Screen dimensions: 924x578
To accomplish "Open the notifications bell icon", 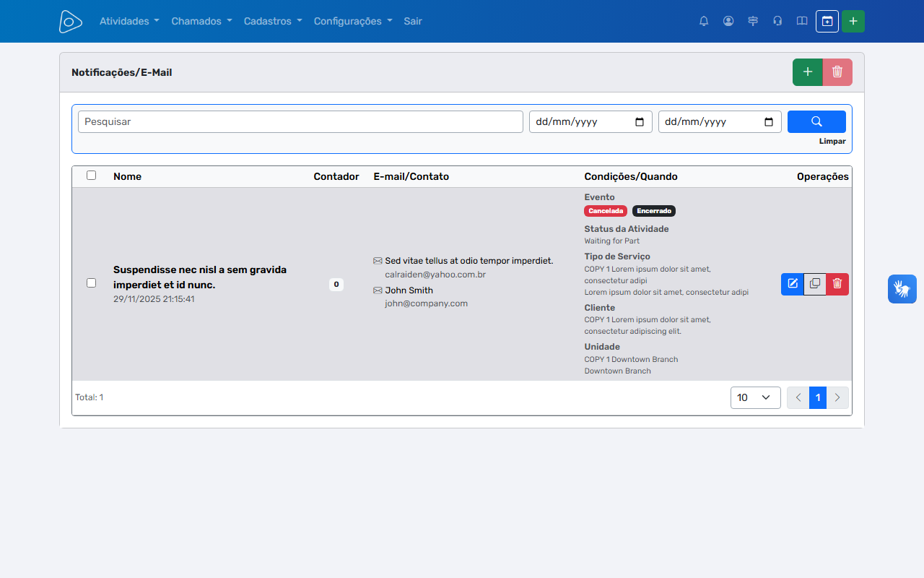I will click(x=704, y=22).
